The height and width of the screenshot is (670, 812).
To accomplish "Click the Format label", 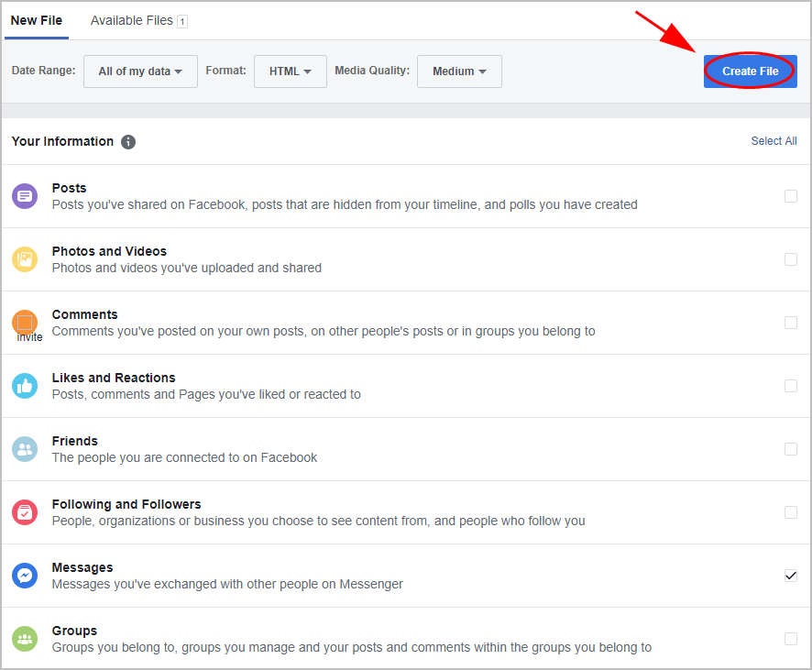I will coord(225,71).
